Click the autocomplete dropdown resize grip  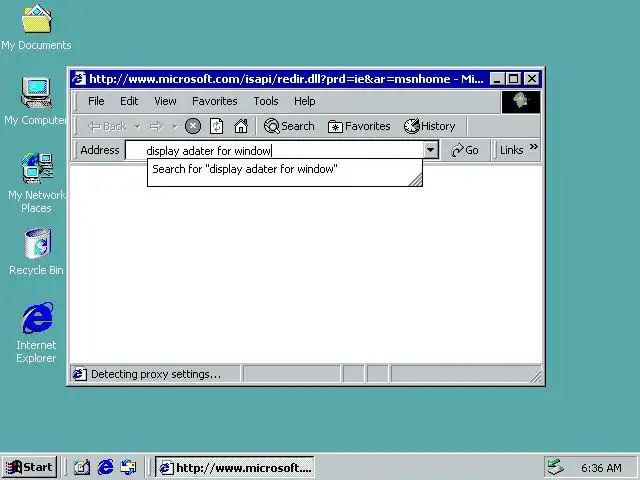point(416,180)
